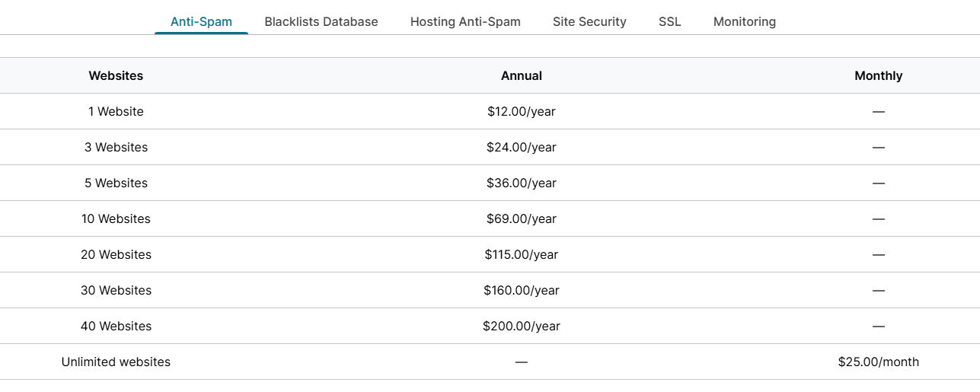
Task: Select the 40 Websites row label
Action: [116, 326]
